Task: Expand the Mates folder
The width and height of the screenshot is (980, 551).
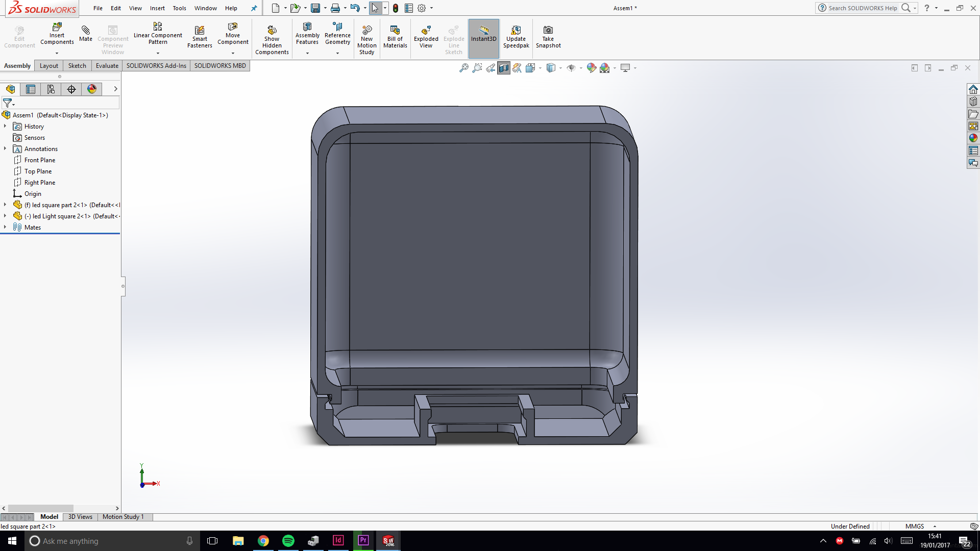Action: tap(5, 227)
